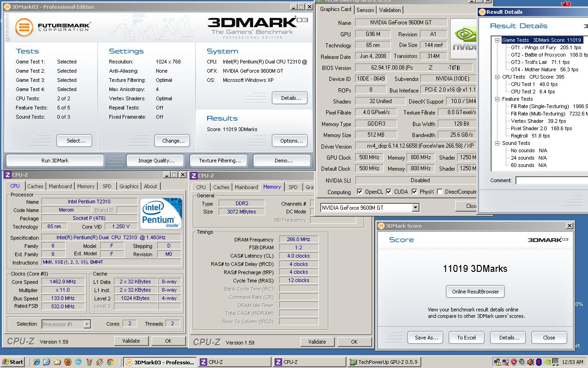This screenshot has height=368, width=588.
Task: Toggle the CUDA checkbox
Action: pos(389,192)
